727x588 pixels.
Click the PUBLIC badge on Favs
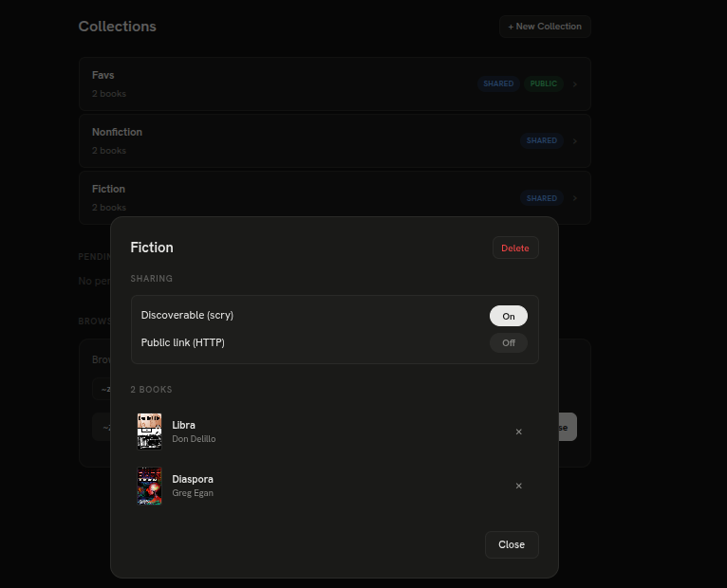544,83
